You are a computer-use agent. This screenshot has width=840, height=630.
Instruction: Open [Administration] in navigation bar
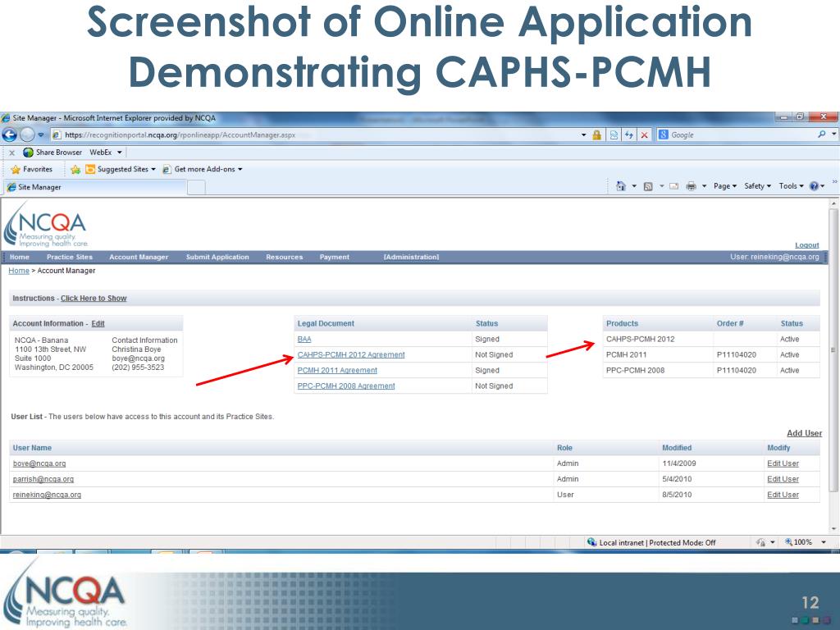tap(411, 257)
